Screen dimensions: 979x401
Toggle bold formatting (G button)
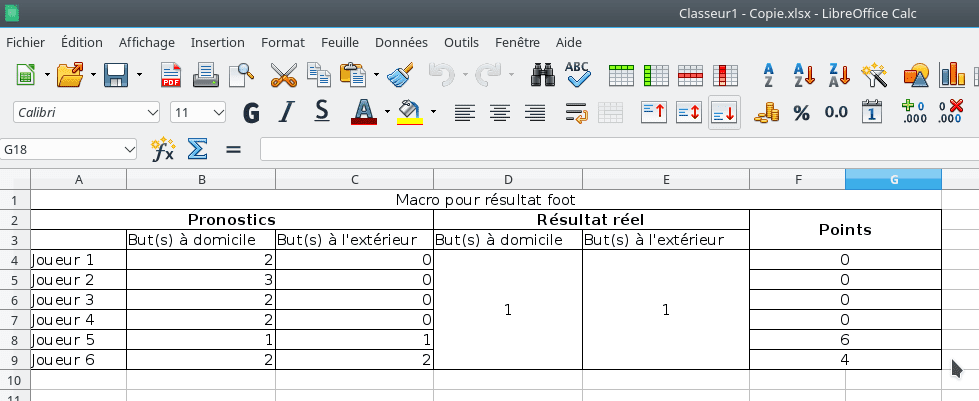pyautogui.click(x=251, y=112)
